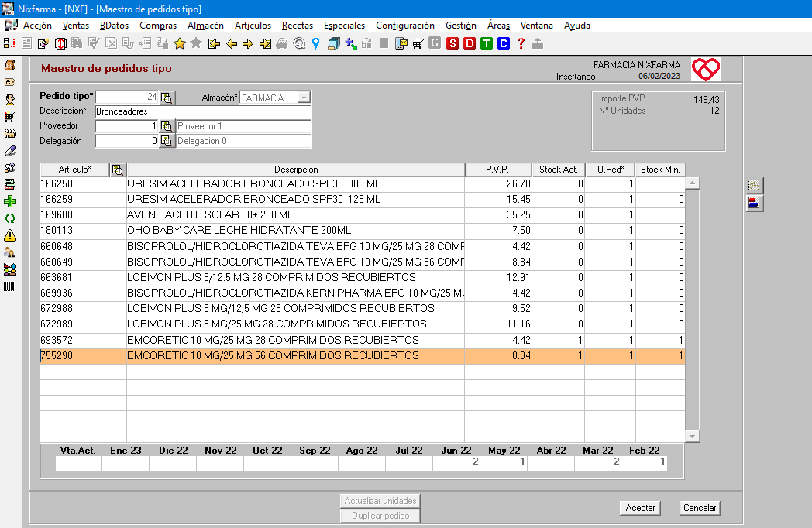Open the cash register in the left sidebar

pos(10,65)
